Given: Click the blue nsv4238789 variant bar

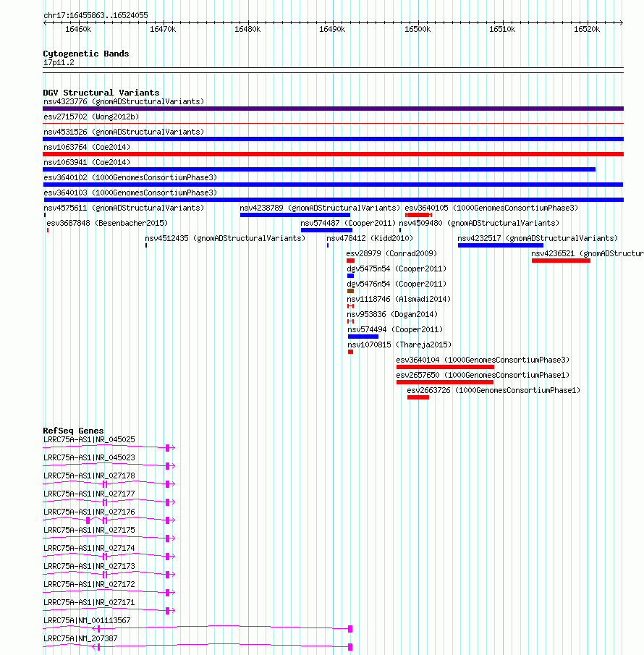Looking at the screenshot, I should [x=295, y=215].
